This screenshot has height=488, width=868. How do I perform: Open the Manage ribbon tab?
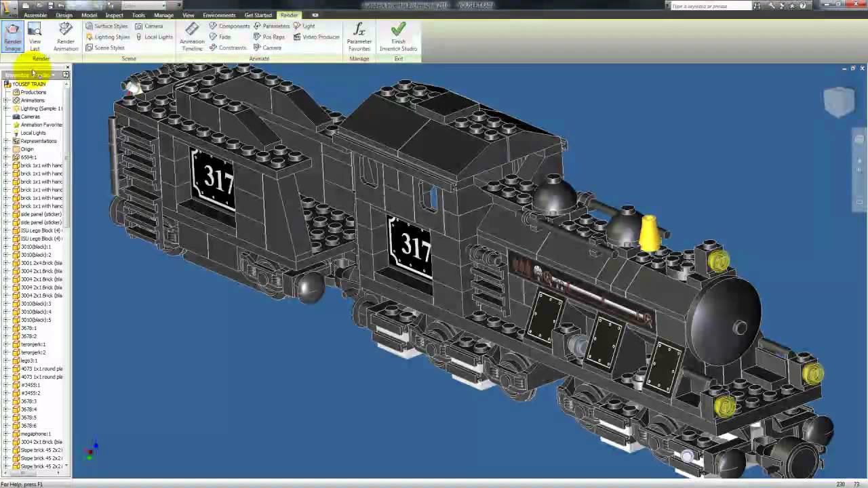coord(163,15)
